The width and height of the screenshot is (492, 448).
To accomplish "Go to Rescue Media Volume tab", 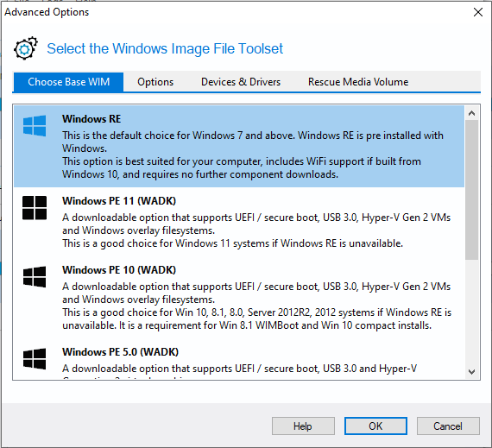I will point(358,82).
